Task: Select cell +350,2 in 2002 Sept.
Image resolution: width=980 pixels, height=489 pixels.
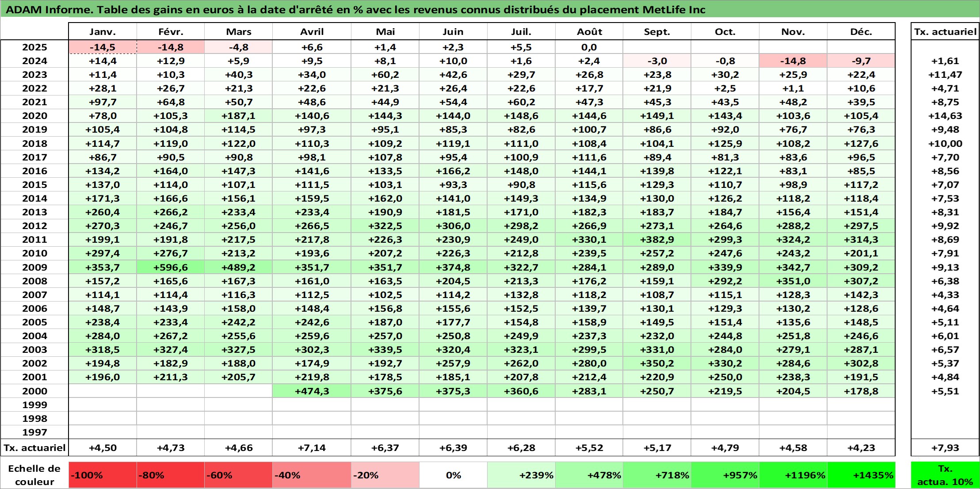Action: click(657, 363)
